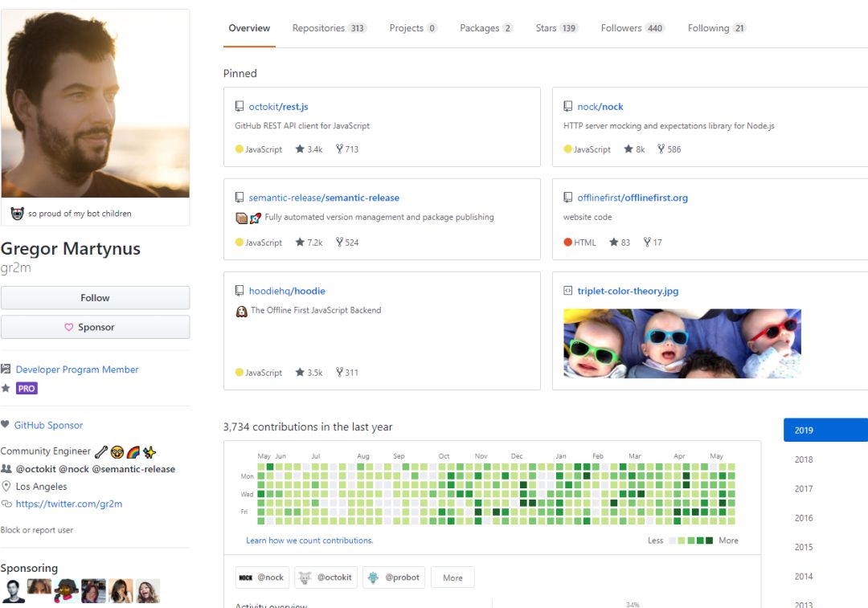Click the star count 3.5k on hoodie
This screenshot has width=868, height=608.
coord(309,373)
